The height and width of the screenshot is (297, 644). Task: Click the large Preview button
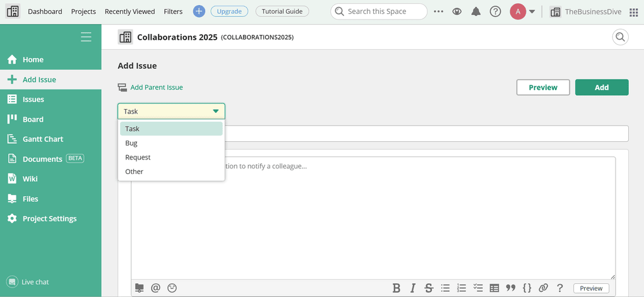click(x=543, y=88)
